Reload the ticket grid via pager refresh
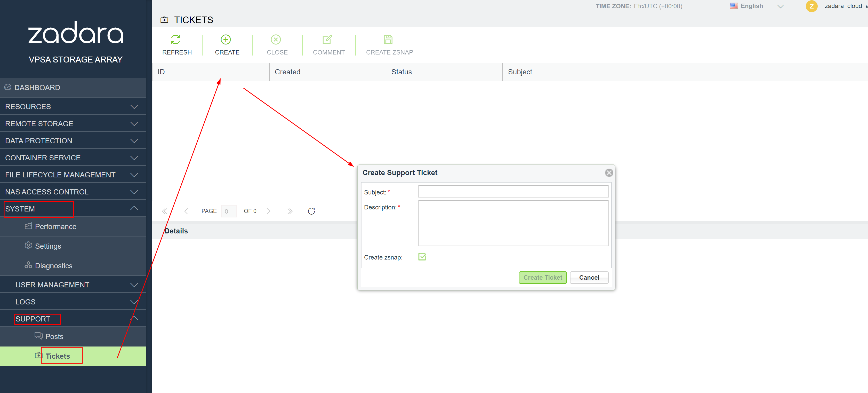The width and height of the screenshot is (868, 393). [311, 211]
